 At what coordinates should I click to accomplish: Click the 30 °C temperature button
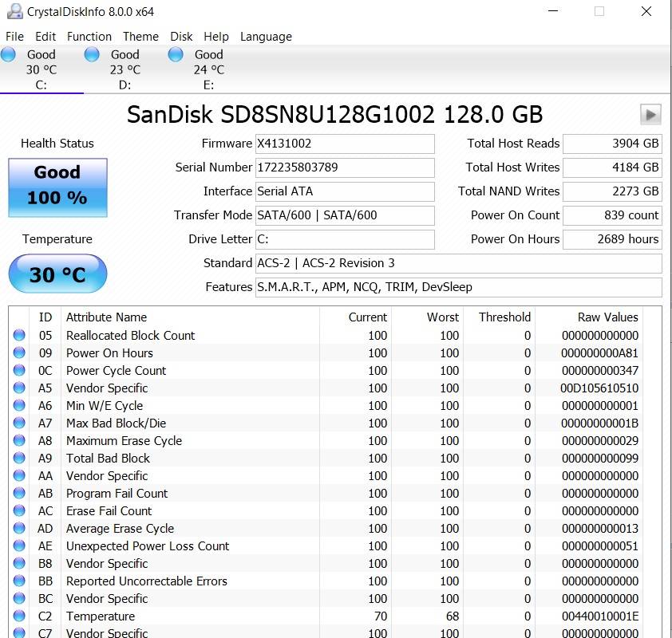point(57,274)
